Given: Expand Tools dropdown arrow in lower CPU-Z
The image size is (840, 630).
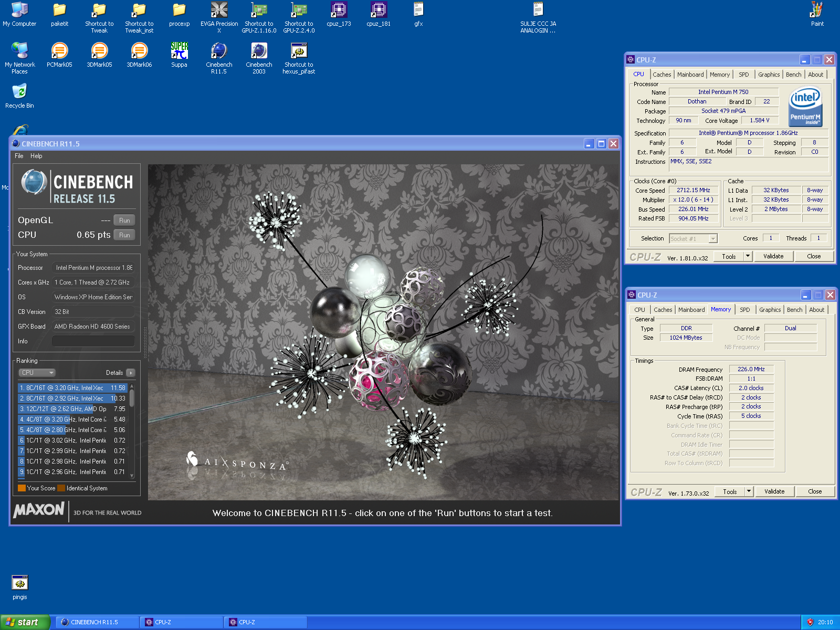Looking at the screenshot, I should (749, 491).
